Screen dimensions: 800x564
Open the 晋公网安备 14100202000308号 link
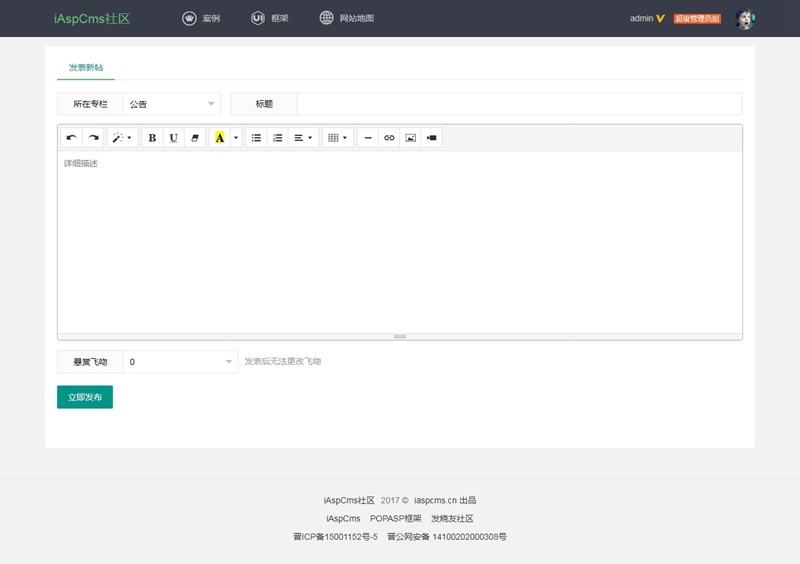tap(447, 537)
